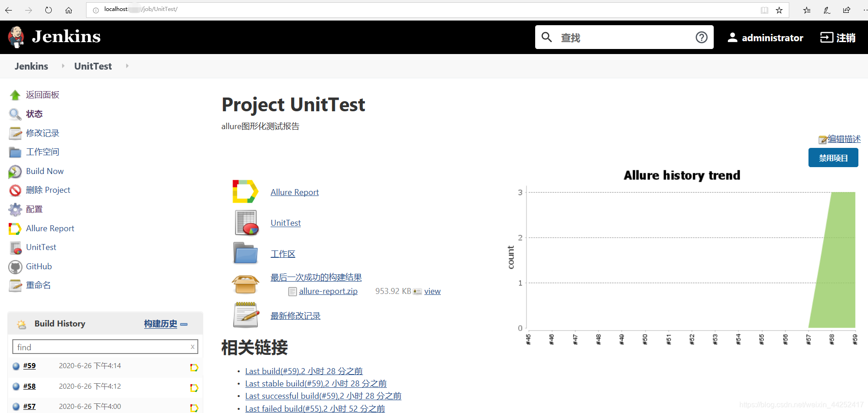Click the search help question-mark icon
This screenshot has width=868, height=413.
coord(701,38)
